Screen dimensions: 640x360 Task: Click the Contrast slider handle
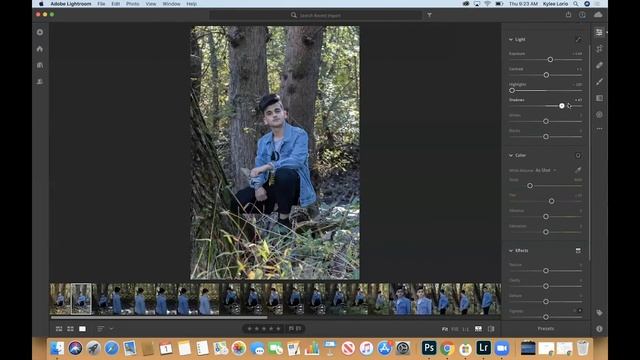click(x=546, y=75)
